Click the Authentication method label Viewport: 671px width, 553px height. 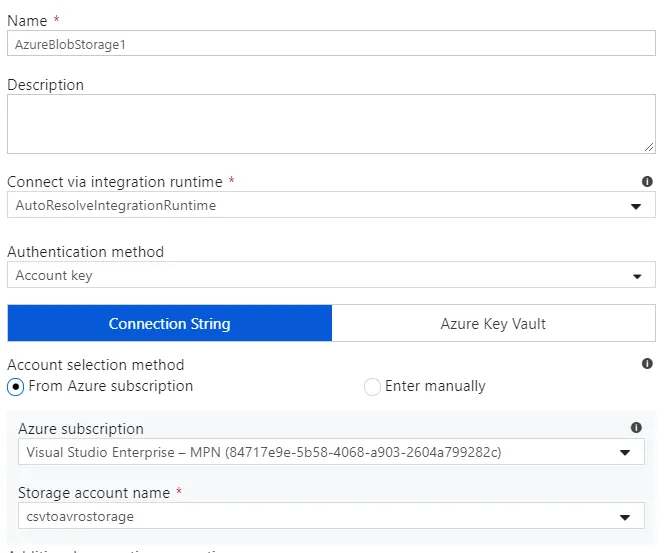tap(85, 252)
